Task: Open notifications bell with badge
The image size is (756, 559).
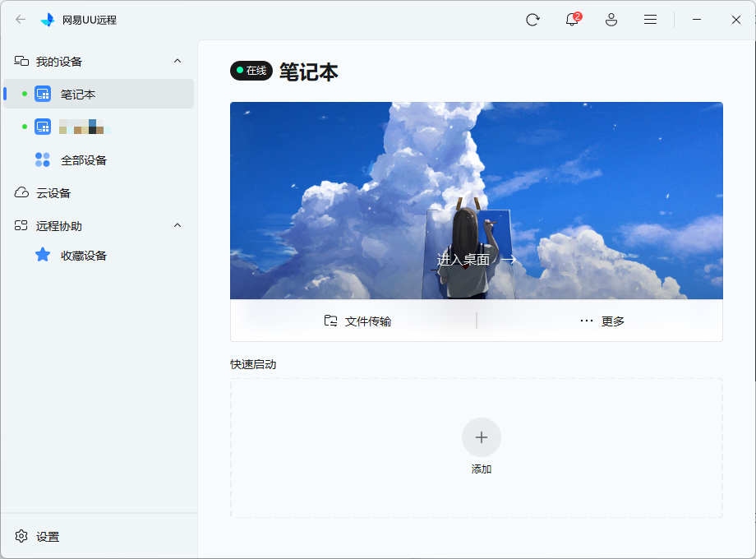Action: point(573,19)
